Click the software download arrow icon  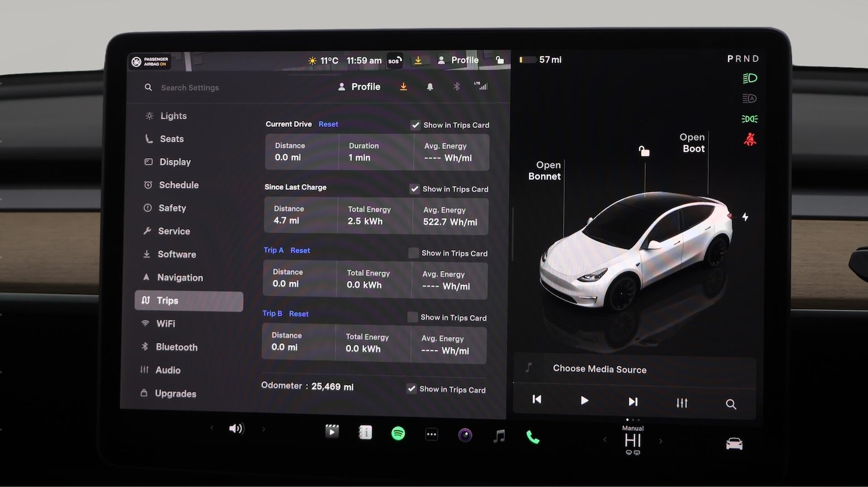click(403, 86)
